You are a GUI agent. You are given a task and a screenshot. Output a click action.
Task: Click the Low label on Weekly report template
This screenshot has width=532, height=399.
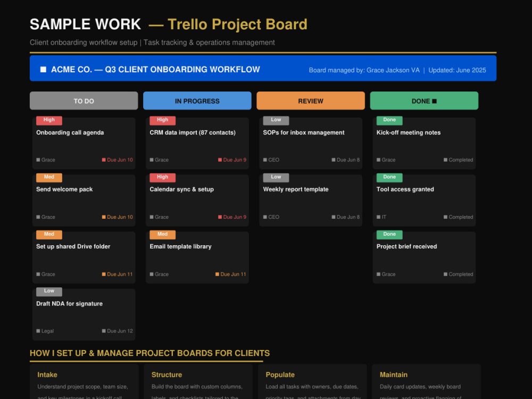click(276, 177)
